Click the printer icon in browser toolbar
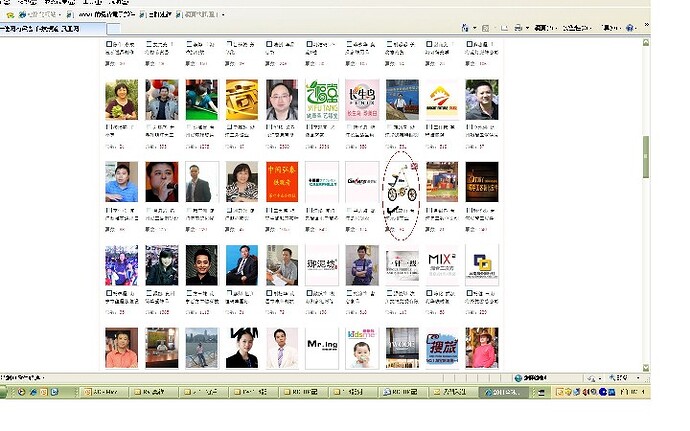Viewport: 690px width, 431px height. [518, 28]
